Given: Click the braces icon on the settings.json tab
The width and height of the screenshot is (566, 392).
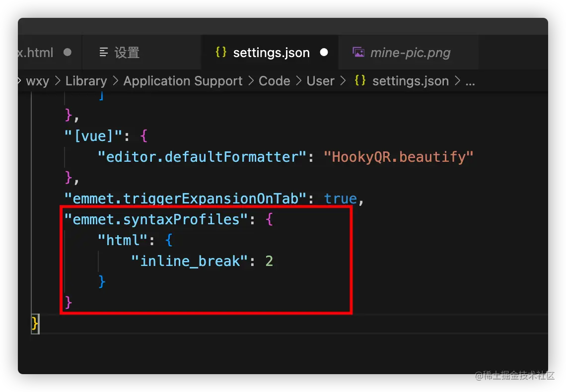Looking at the screenshot, I should pyautogui.click(x=221, y=52).
